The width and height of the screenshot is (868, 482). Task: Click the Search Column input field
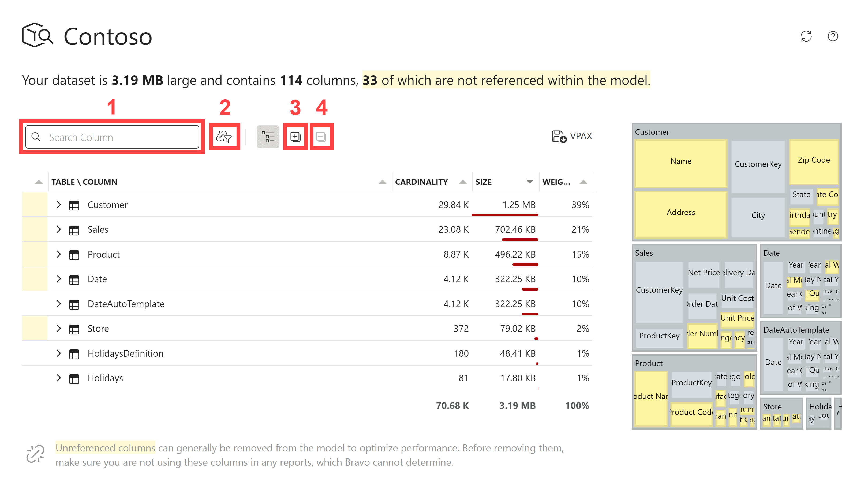tap(118, 137)
